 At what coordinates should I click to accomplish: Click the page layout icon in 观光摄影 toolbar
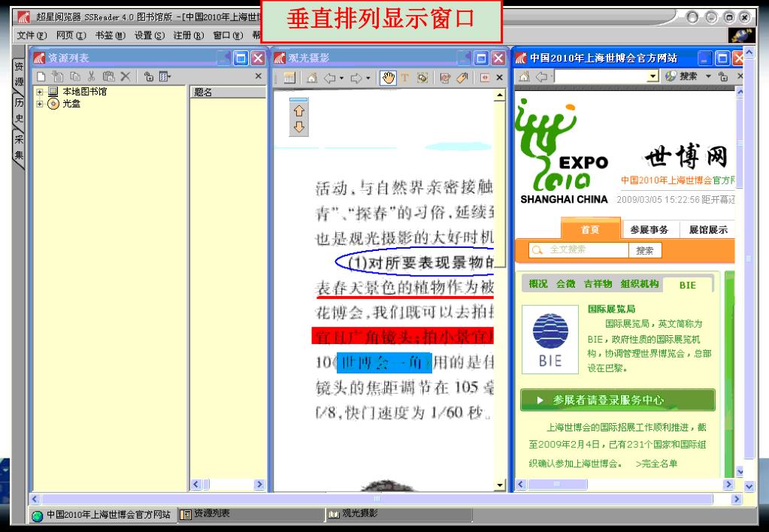[x=289, y=77]
